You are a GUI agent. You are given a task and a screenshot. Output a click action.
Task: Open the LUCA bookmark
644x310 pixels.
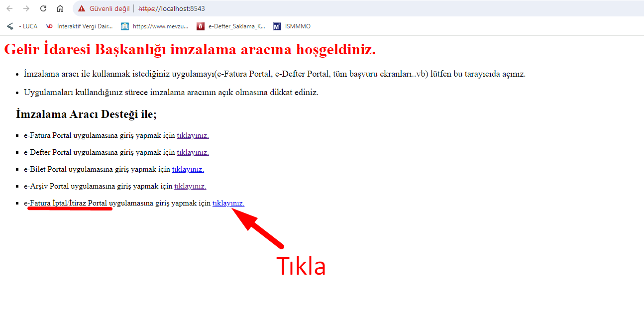point(23,26)
